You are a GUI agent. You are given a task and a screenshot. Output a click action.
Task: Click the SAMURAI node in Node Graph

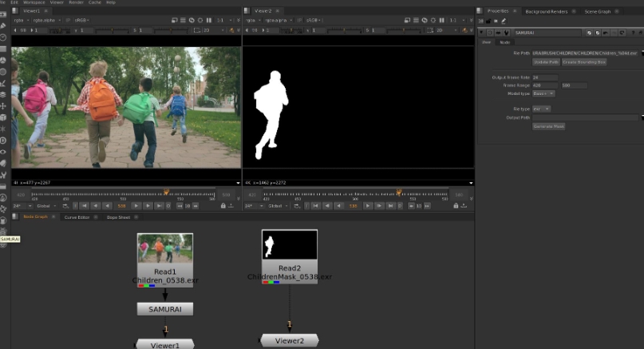(x=164, y=308)
